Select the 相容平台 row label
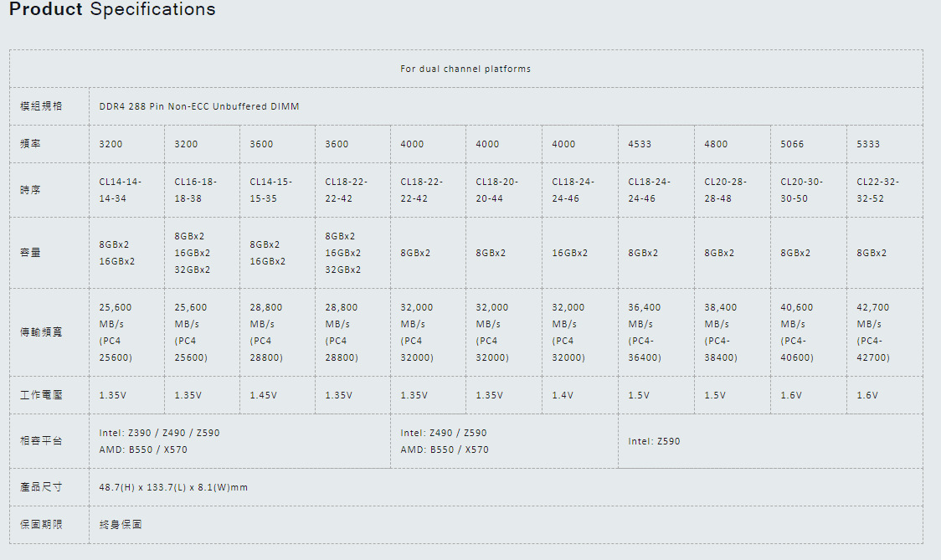This screenshot has height=560, width=941. click(41, 441)
